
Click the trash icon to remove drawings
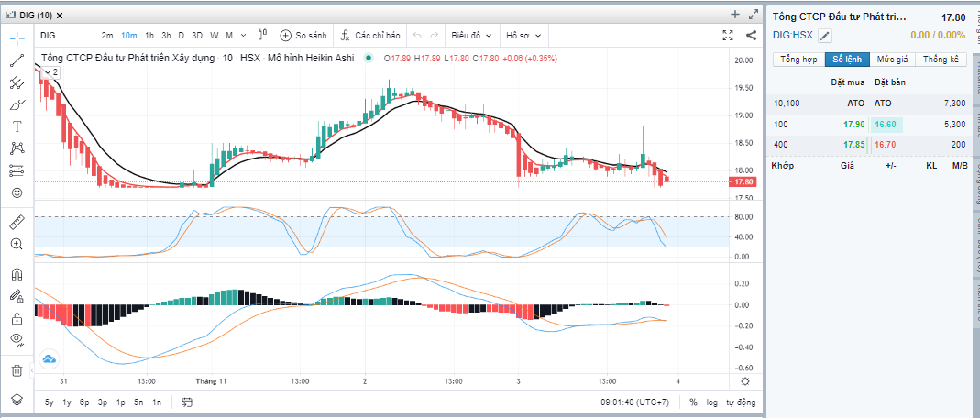17,370
